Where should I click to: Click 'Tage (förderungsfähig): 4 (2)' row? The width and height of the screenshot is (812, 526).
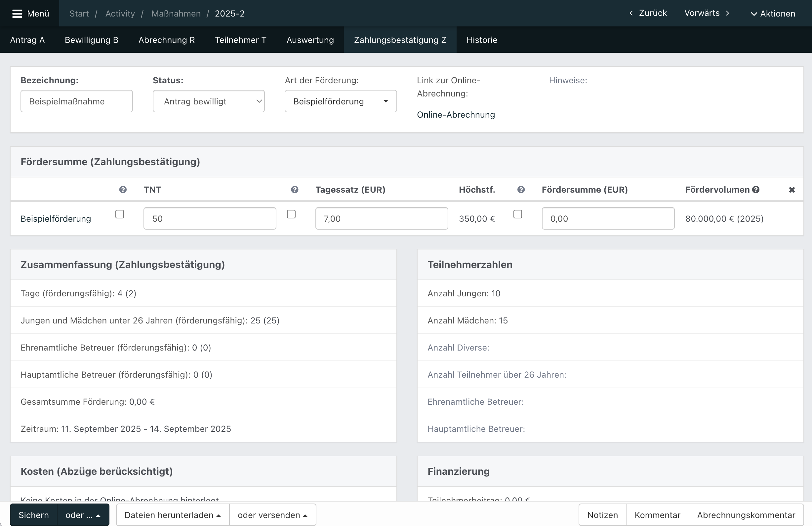point(203,293)
